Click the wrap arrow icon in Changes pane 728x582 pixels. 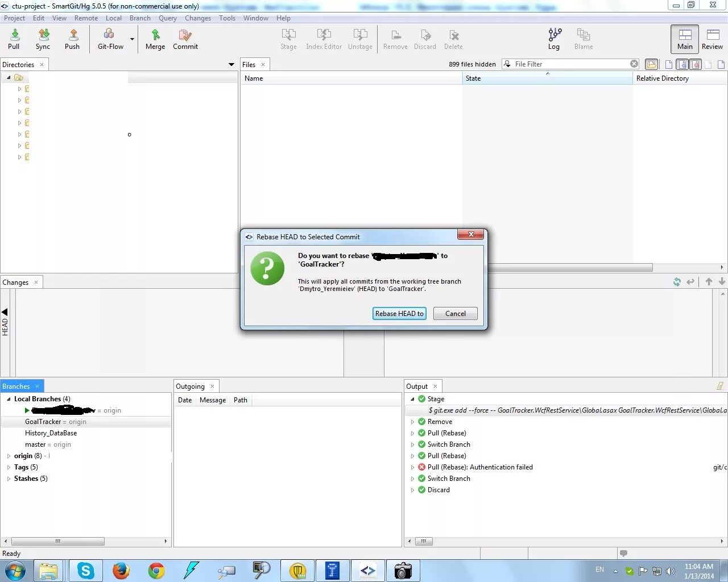(690, 282)
